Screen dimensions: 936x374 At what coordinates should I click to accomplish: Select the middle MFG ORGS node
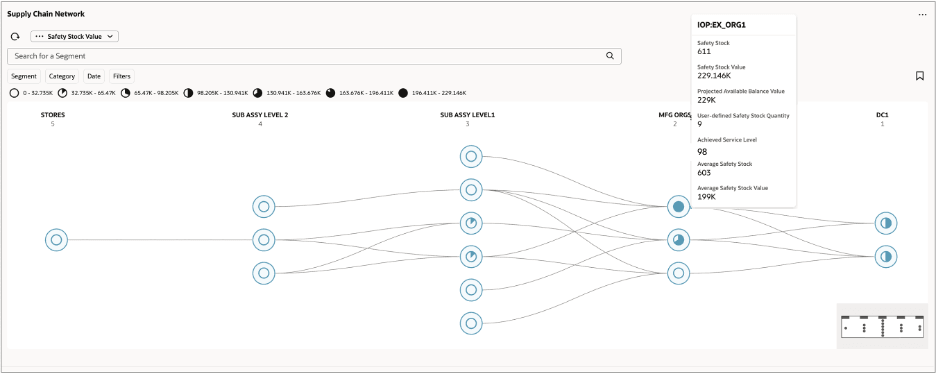click(678, 240)
